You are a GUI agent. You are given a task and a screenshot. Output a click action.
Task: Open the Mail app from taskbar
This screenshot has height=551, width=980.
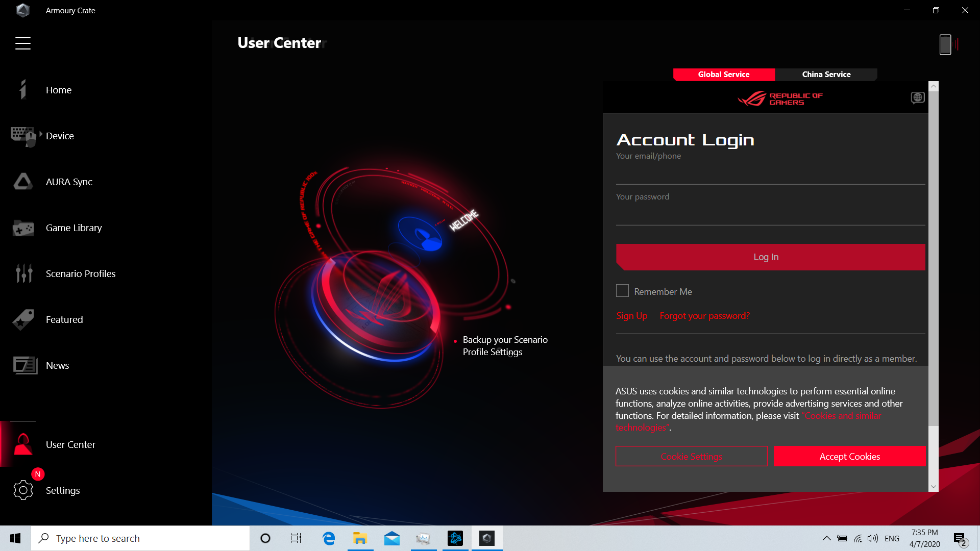[392, 538]
